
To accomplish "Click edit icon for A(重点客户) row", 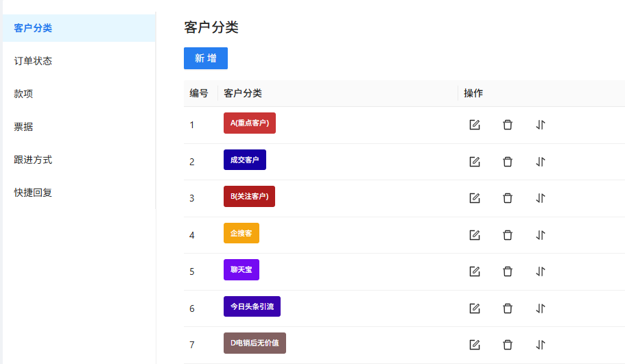I will point(474,125).
